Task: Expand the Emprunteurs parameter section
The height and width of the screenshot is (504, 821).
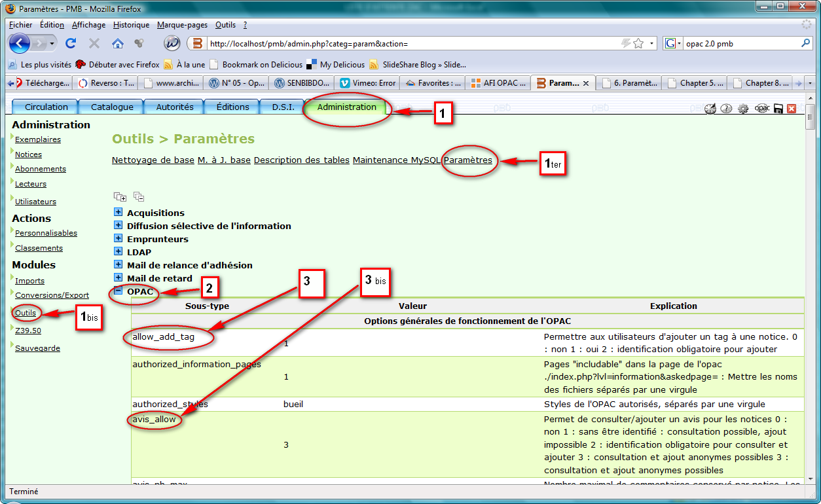Action: (x=119, y=238)
